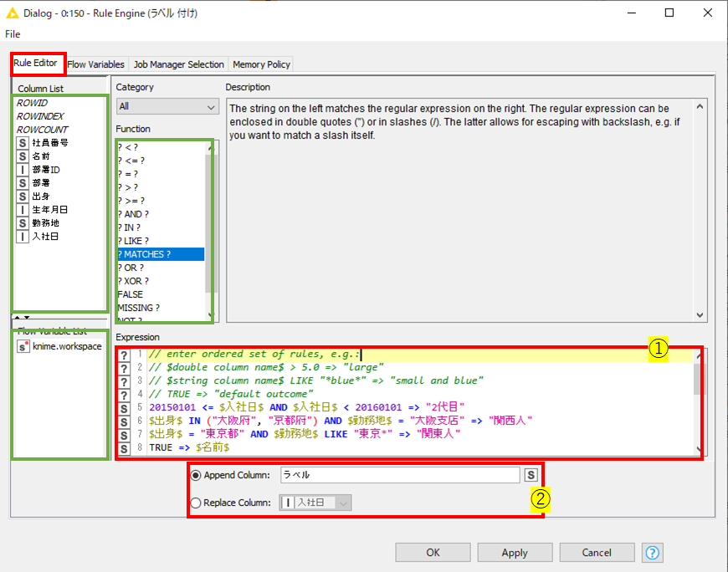Open the Category dropdown showing All
This screenshot has height=572, width=728.
coord(167,107)
